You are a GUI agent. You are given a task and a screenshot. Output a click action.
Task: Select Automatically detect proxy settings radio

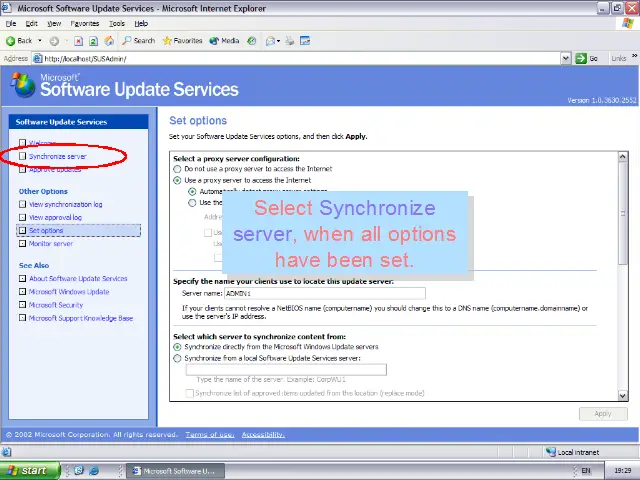click(192, 191)
